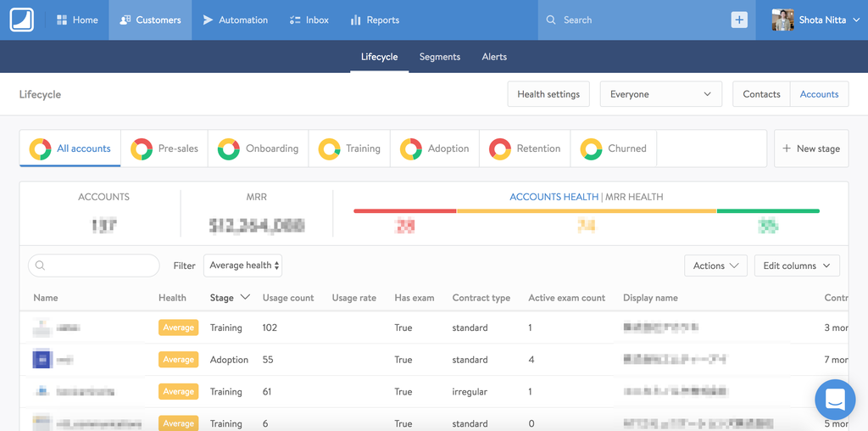Sort by the Health column header
The width and height of the screenshot is (868, 431).
click(x=172, y=298)
